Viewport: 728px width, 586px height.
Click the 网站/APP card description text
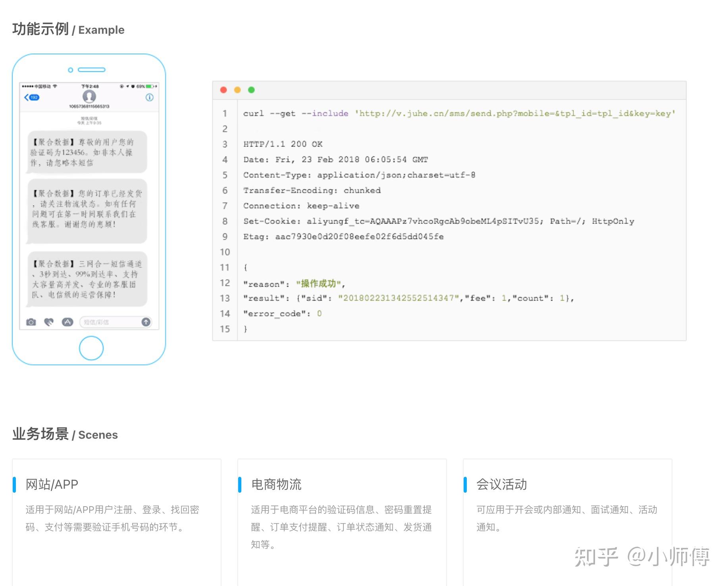(x=112, y=519)
